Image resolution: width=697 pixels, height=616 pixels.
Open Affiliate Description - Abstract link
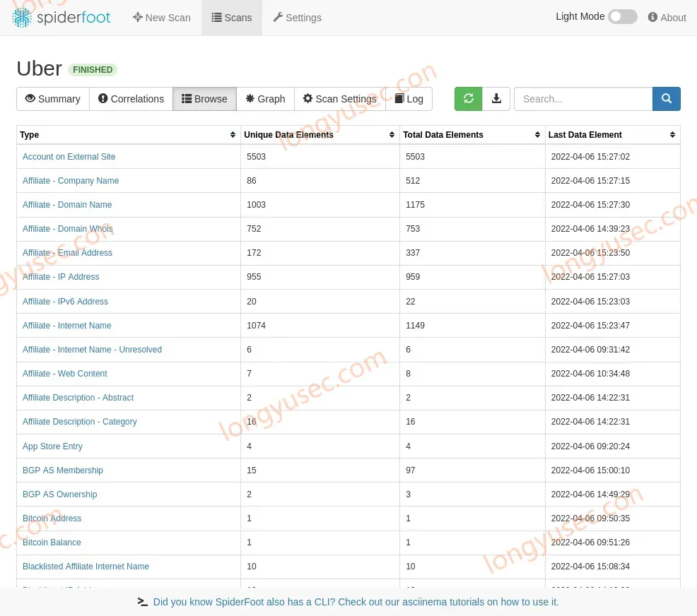(78, 398)
